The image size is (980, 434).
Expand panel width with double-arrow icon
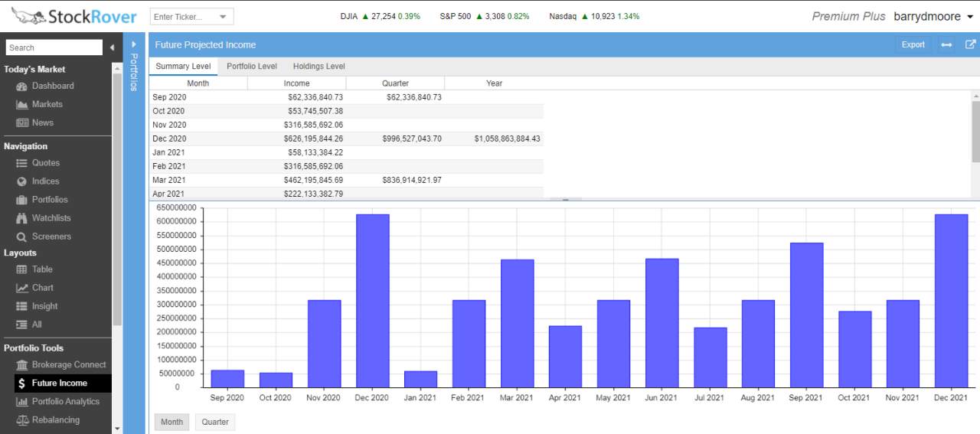point(946,44)
